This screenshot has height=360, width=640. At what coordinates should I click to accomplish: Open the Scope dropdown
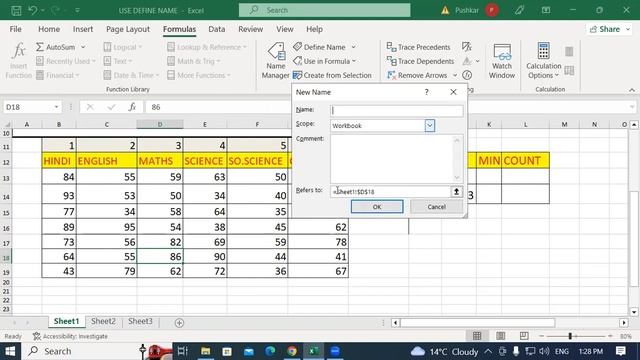tap(430, 125)
